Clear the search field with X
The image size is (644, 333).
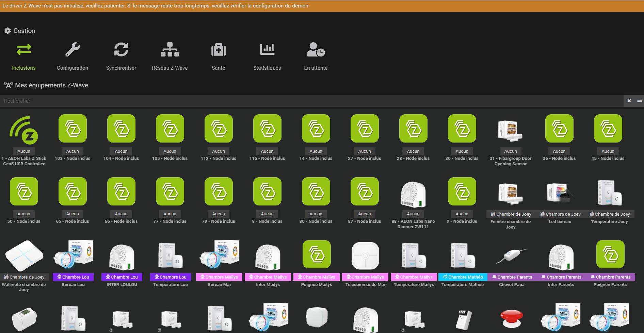coord(629,101)
